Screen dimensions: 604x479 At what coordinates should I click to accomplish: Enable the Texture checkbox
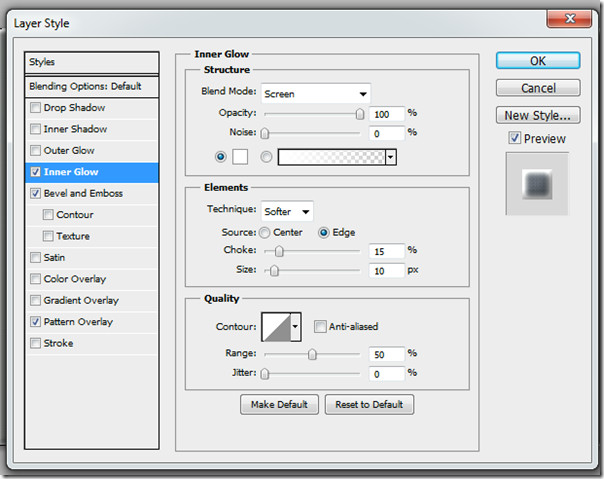(48, 236)
